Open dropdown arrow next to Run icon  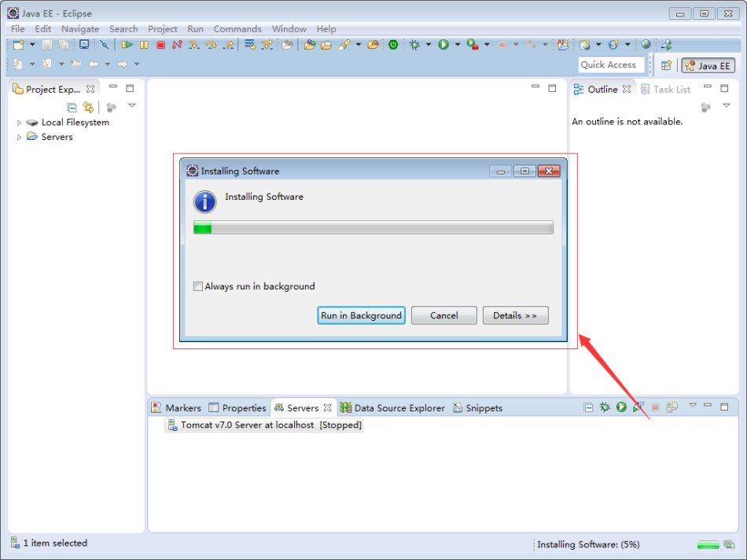point(458,45)
